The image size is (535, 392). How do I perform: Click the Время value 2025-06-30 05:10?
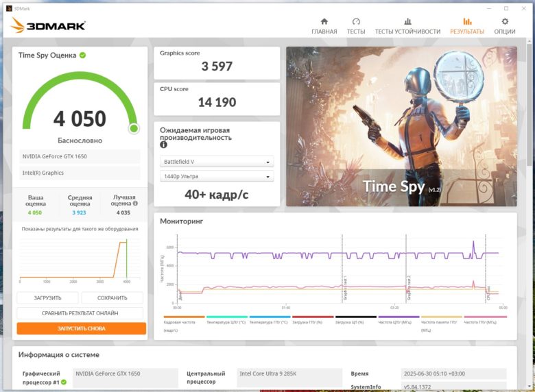click(453, 373)
